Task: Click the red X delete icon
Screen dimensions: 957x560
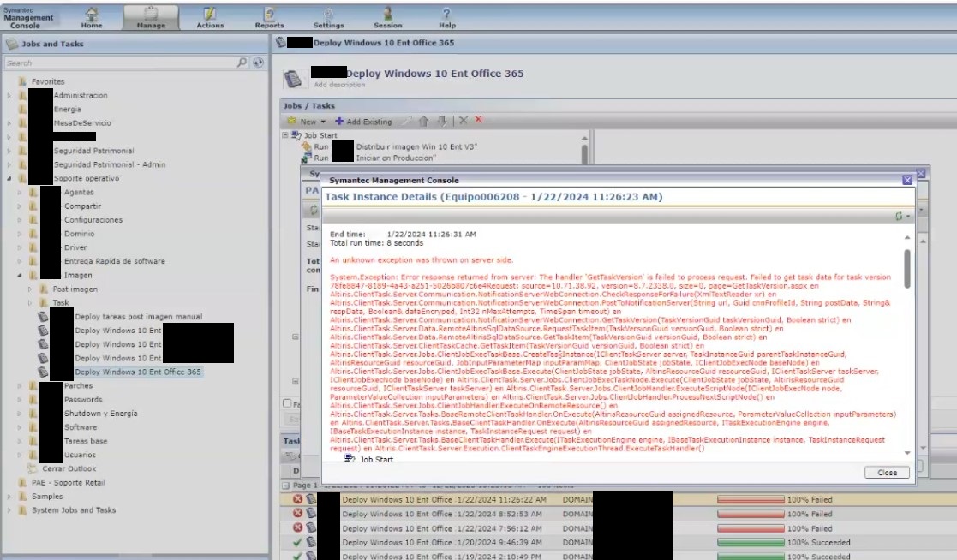Action: click(478, 120)
